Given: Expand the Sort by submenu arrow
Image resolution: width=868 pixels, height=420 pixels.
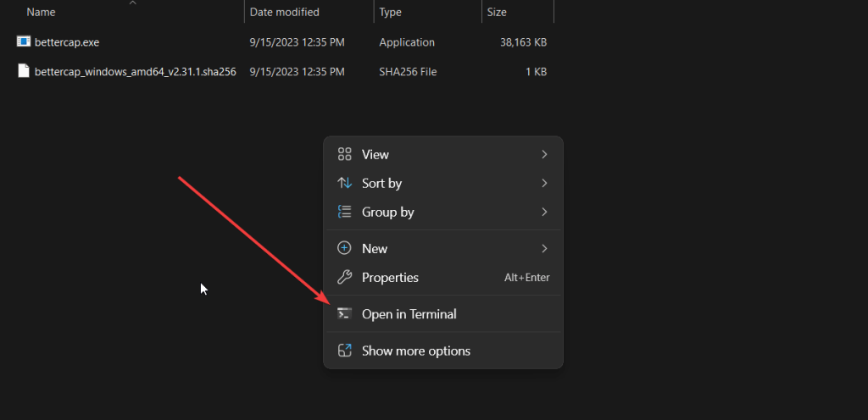Looking at the screenshot, I should pyautogui.click(x=544, y=183).
